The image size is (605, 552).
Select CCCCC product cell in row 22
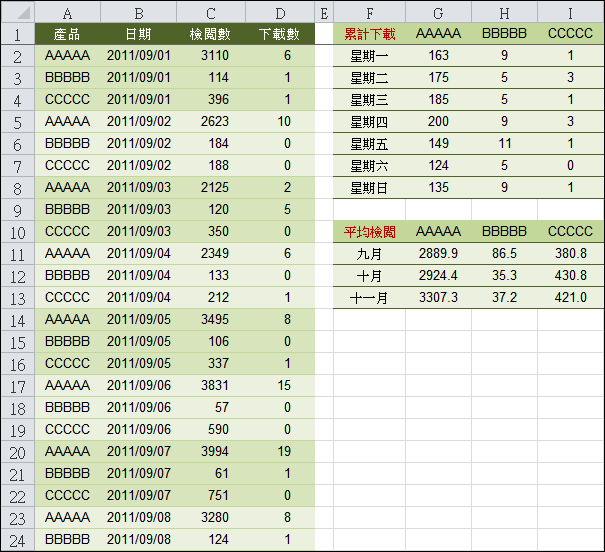[x=68, y=495]
